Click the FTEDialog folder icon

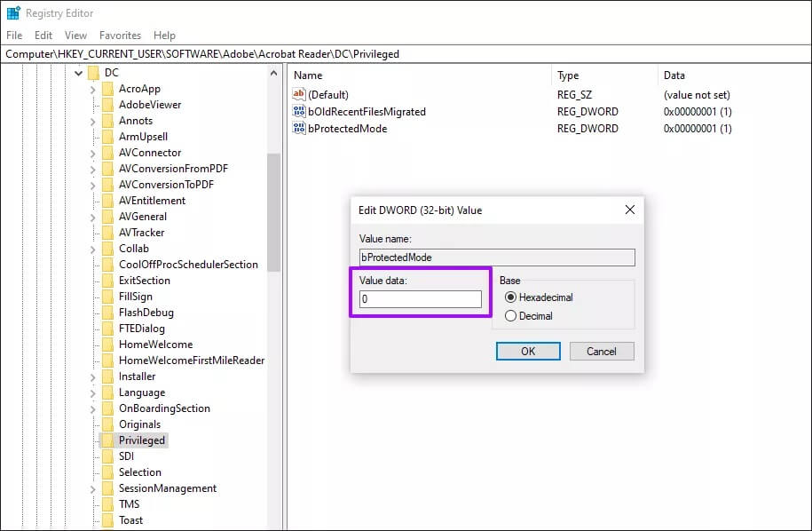(x=107, y=329)
